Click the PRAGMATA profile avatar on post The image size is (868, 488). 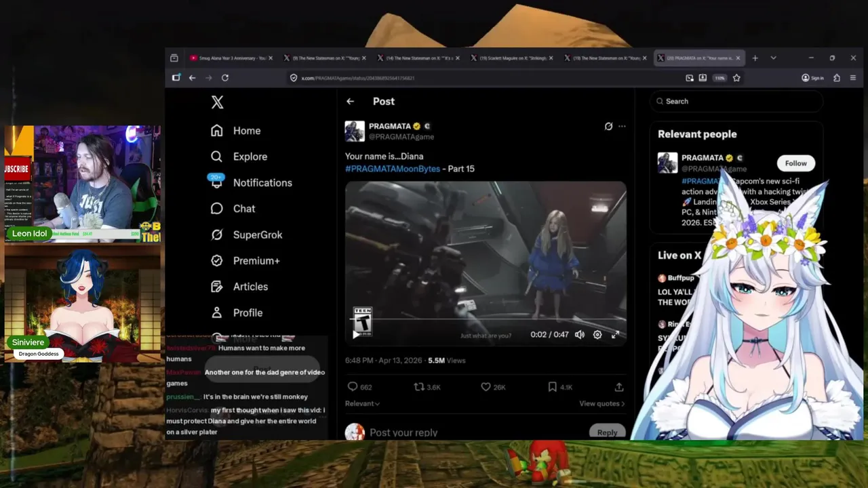[355, 131]
